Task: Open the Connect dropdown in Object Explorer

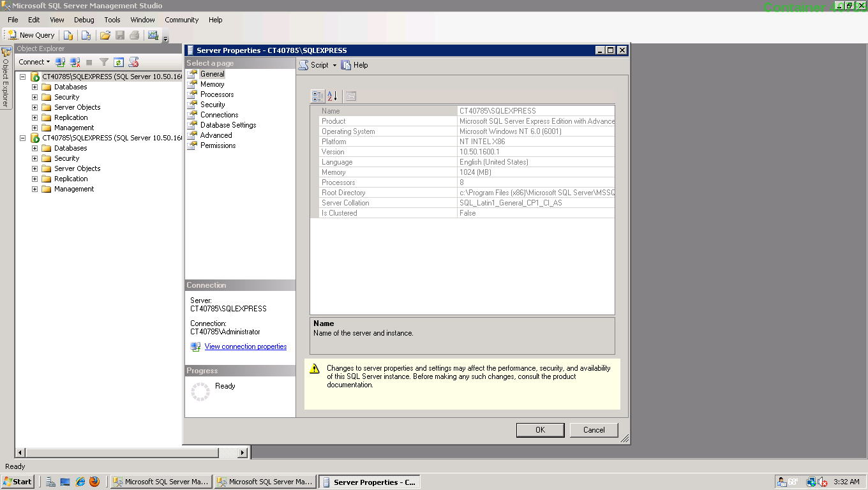Action: (34, 62)
